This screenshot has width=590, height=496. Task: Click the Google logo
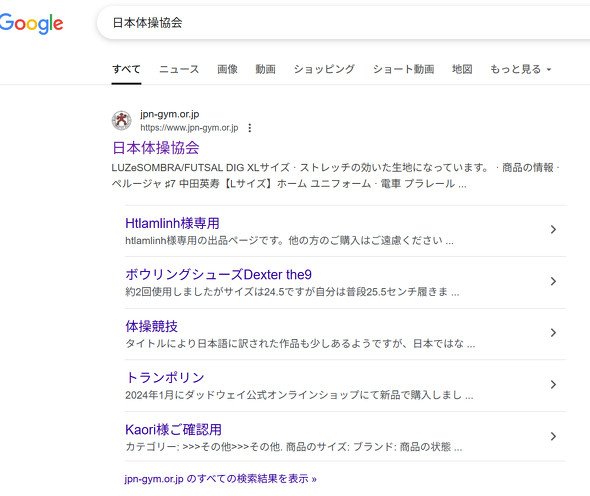32,24
